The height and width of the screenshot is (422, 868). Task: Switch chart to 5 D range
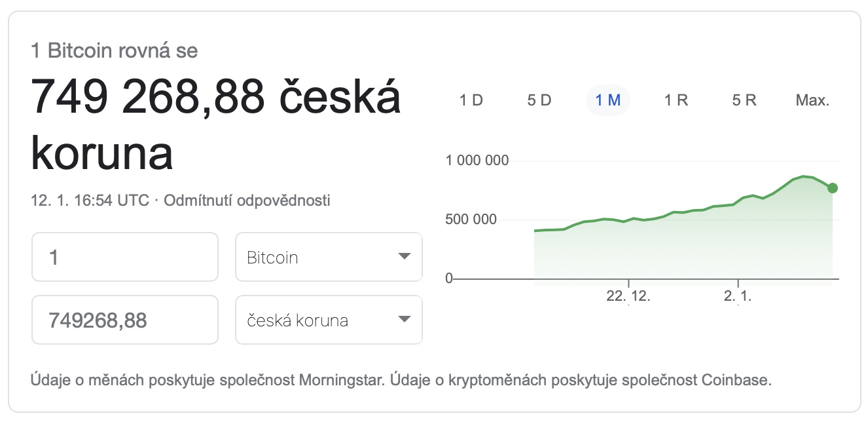(539, 100)
